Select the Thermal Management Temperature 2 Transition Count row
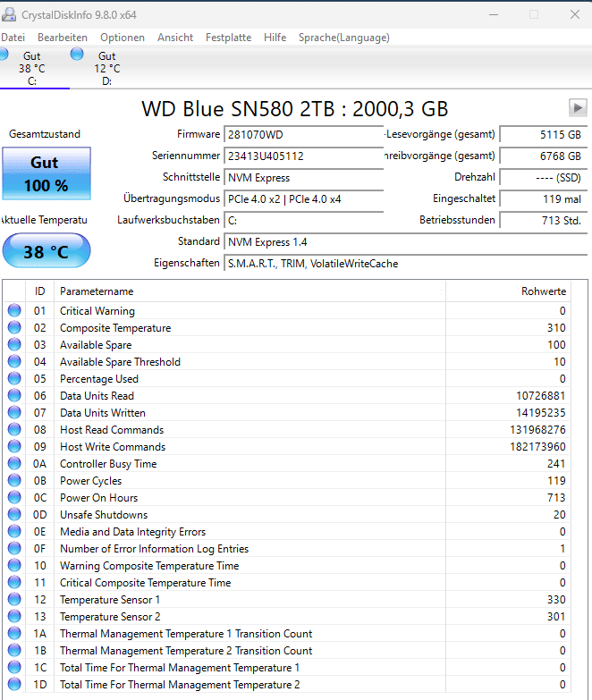 pos(287,651)
